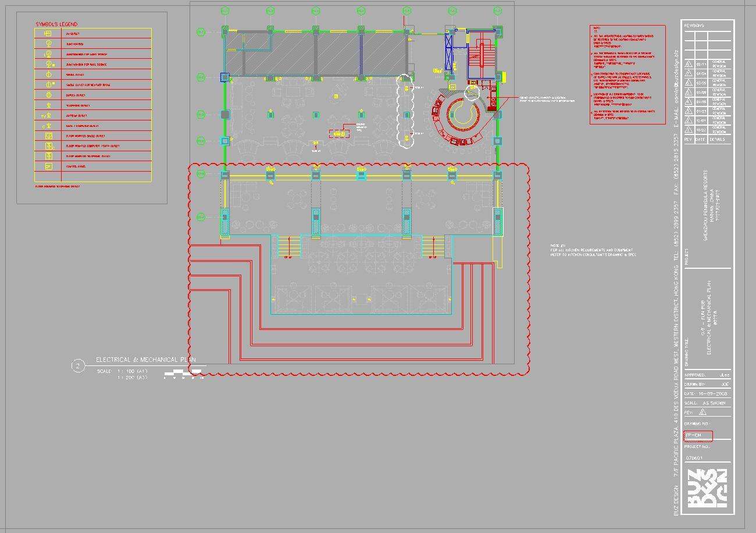This screenshot has height=533, width=756.
Task: Click the 'AV OUTLET' legend text
Action: 73,34
